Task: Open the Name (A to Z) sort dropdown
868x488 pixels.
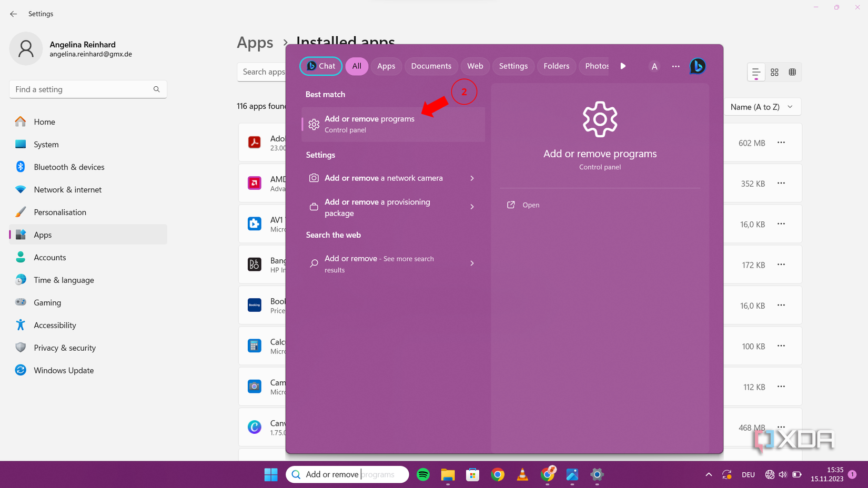Action: pyautogui.click(x=762, y=107)
